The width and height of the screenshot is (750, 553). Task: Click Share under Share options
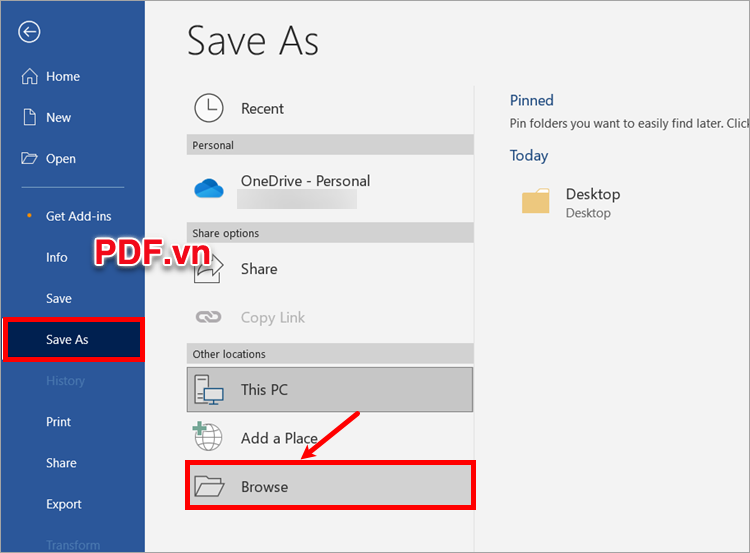coord(330,269)
